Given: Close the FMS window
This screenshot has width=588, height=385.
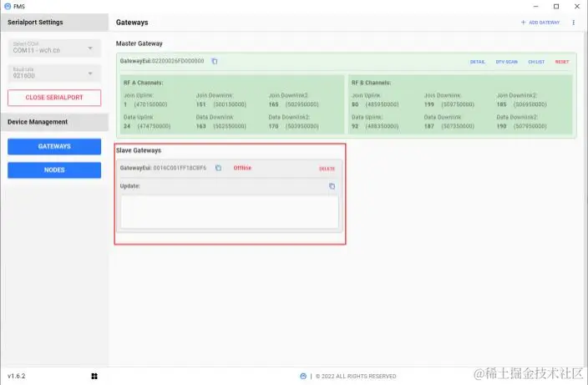Looking at the screenshot, I should point(577,7).
